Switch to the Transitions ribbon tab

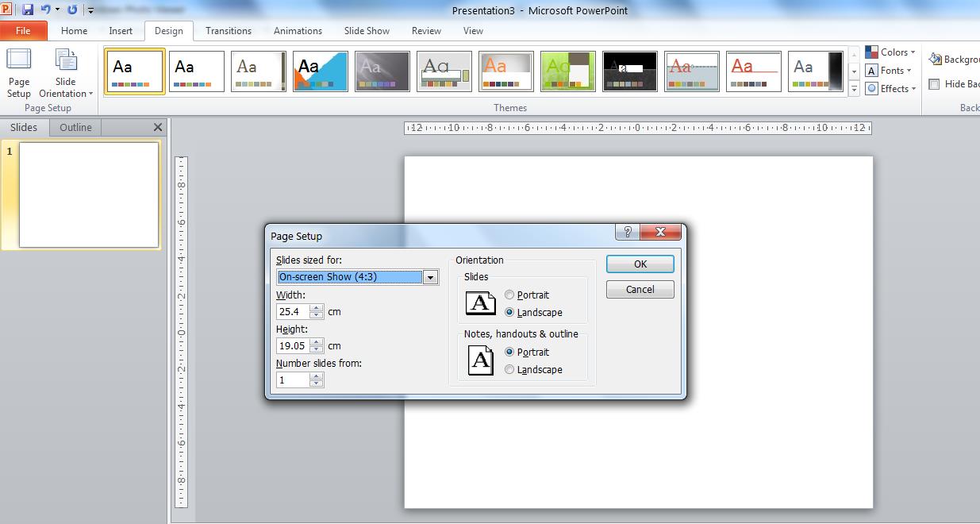pos(229,30)
